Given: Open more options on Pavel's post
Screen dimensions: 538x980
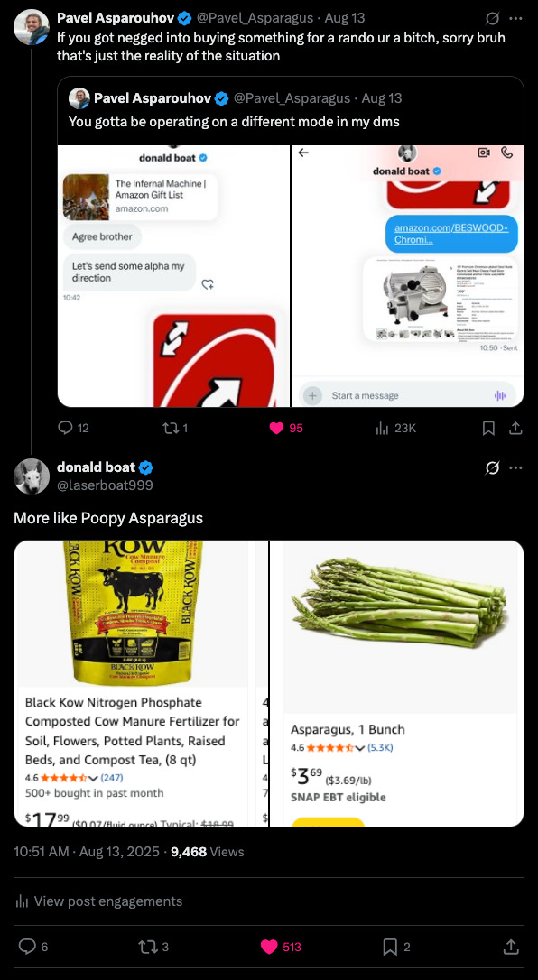Looking at the screenshot, I should click(x=515, y=18).
